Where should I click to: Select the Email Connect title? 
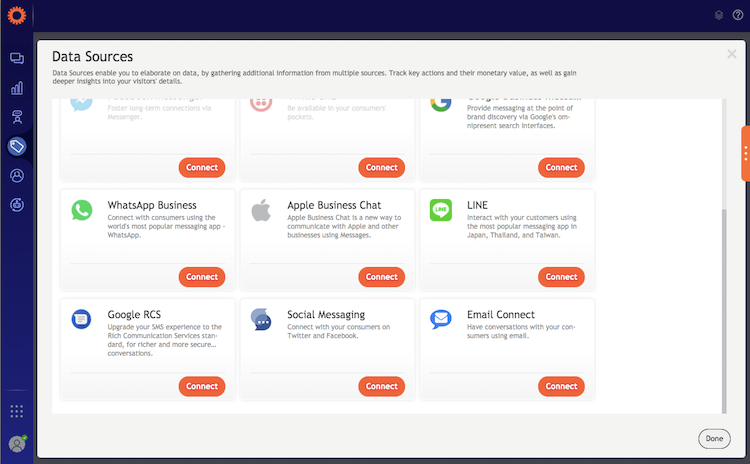click(x=501, y=315)
